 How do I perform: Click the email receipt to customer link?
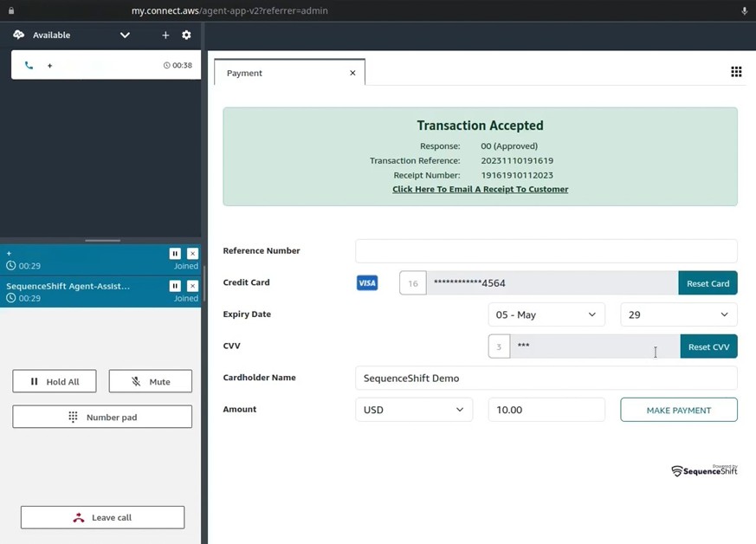(480, 189)
